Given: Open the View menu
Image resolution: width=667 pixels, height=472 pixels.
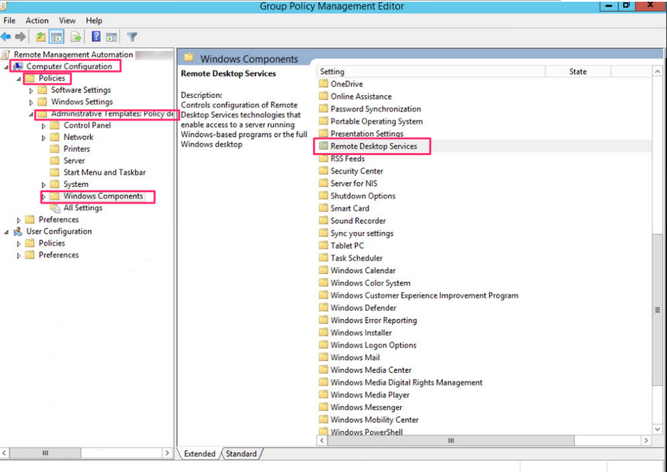Looking at the screenshot, I should click(67, 20).
